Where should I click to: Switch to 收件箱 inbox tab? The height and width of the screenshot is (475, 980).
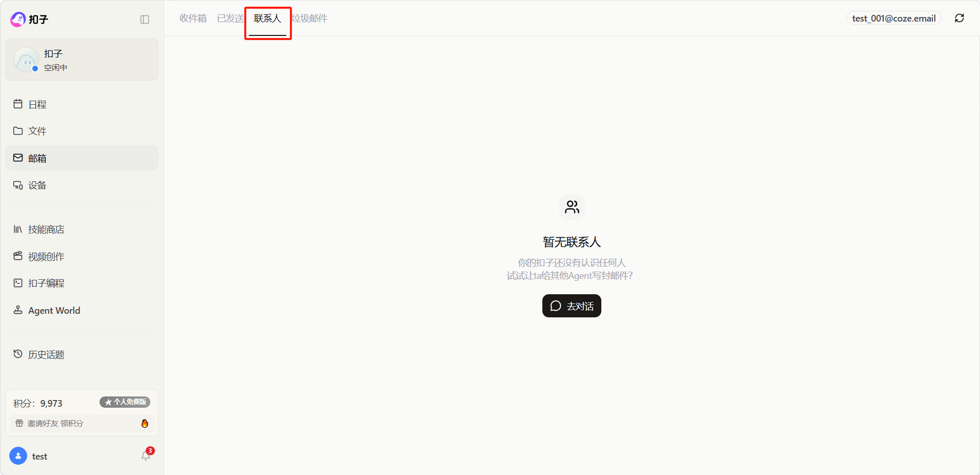point(193,18)
